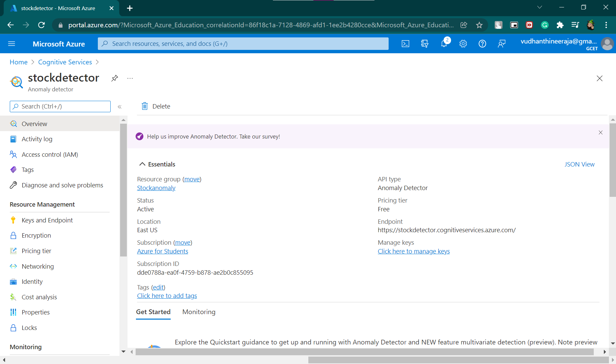
Task: Click the search resources input field
Action: click(243, 43)
